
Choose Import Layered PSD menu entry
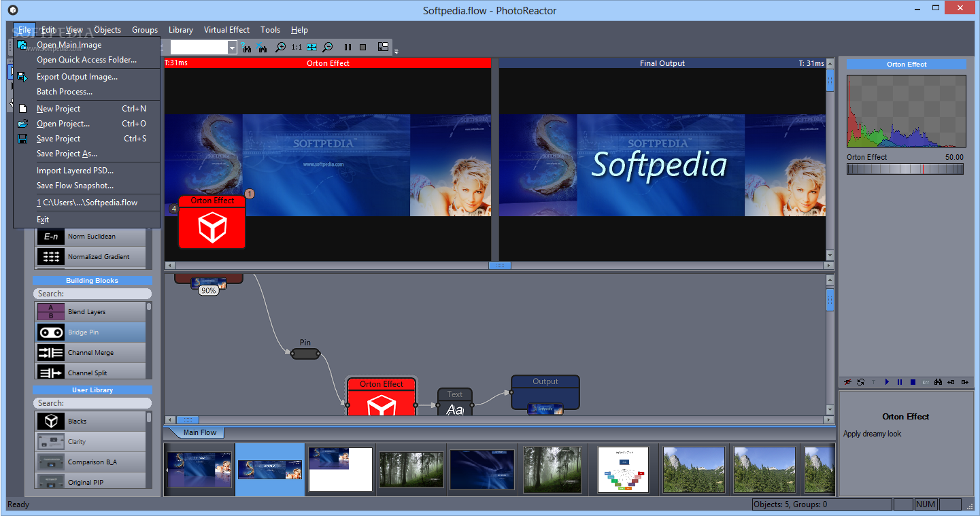[x=87, y=171]
